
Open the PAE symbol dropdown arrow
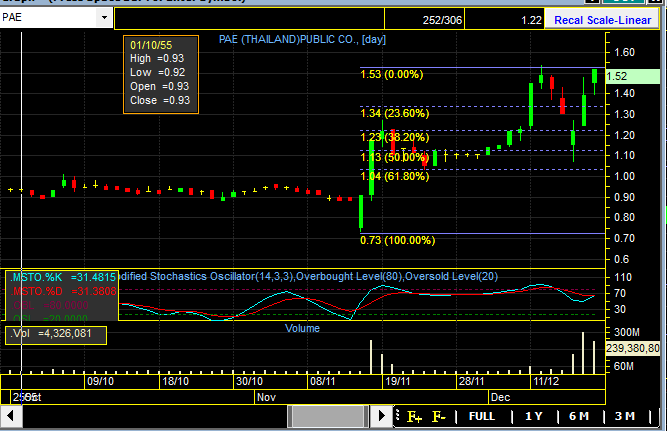[x=104, y=18]
